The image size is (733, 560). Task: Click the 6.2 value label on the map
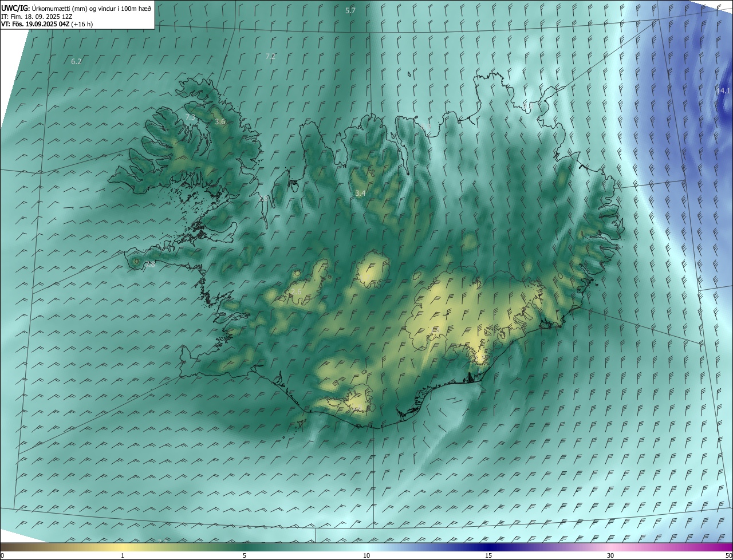point(76,61)
